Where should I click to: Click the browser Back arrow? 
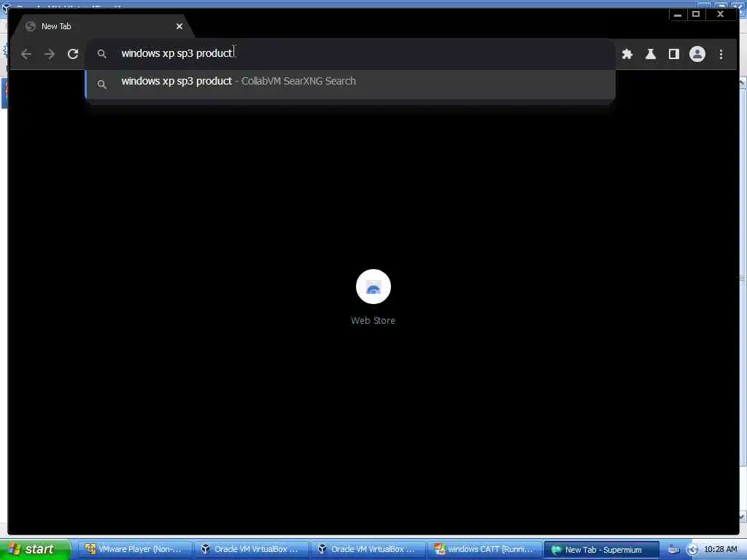pos(26,54)
